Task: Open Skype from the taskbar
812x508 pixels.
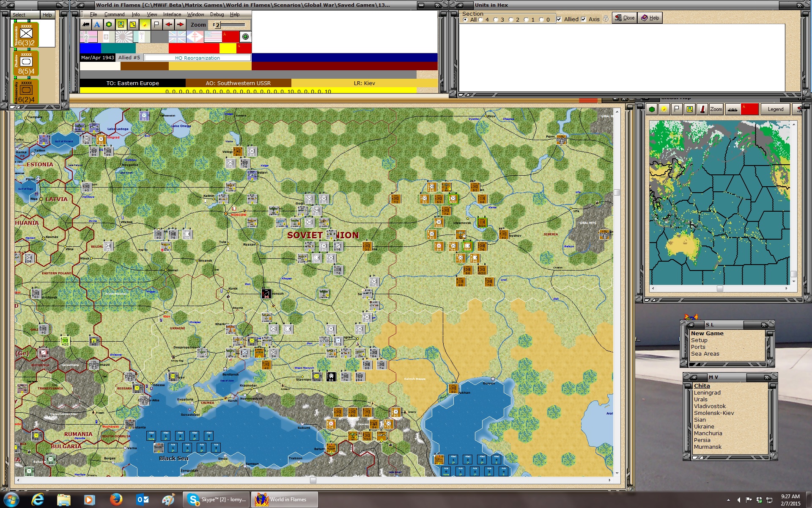Action: (217, 500)
